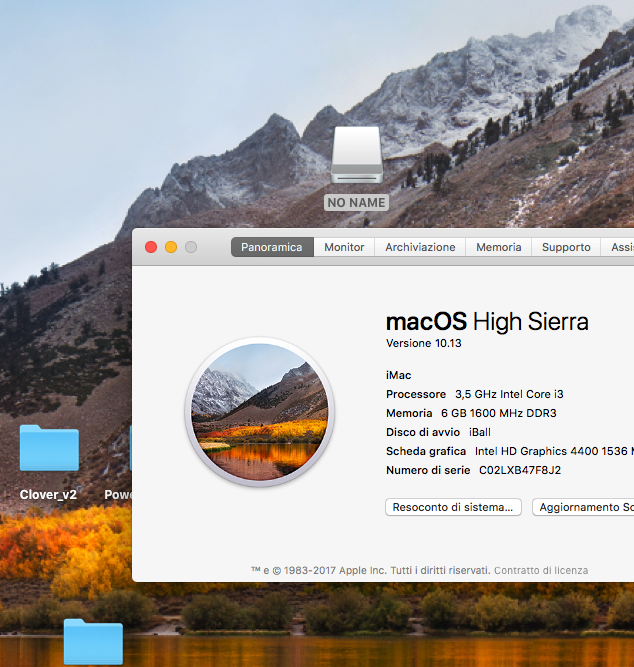
Task: Click the Processore 3,5 GHz Intel Core i3 line
Action: coord(474,394)
